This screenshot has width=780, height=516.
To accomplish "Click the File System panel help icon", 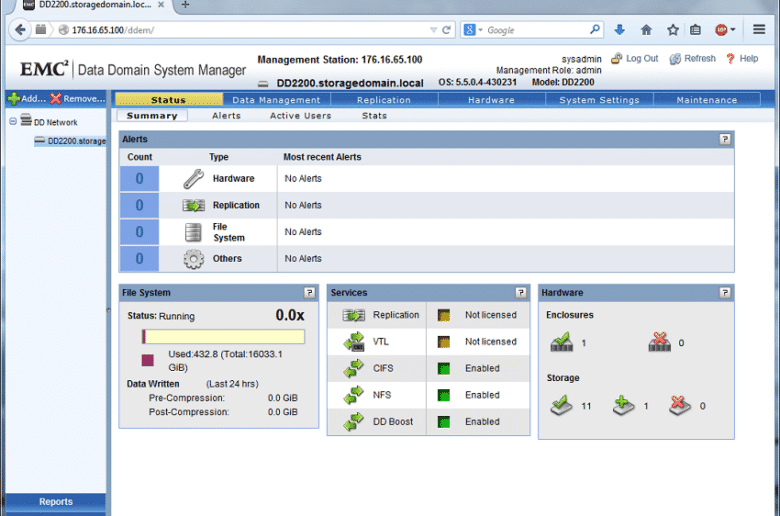I will point(309,293).
